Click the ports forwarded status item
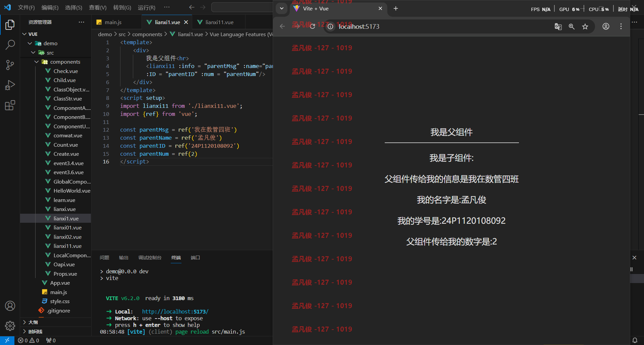The image size is (644, 345). 51,340
